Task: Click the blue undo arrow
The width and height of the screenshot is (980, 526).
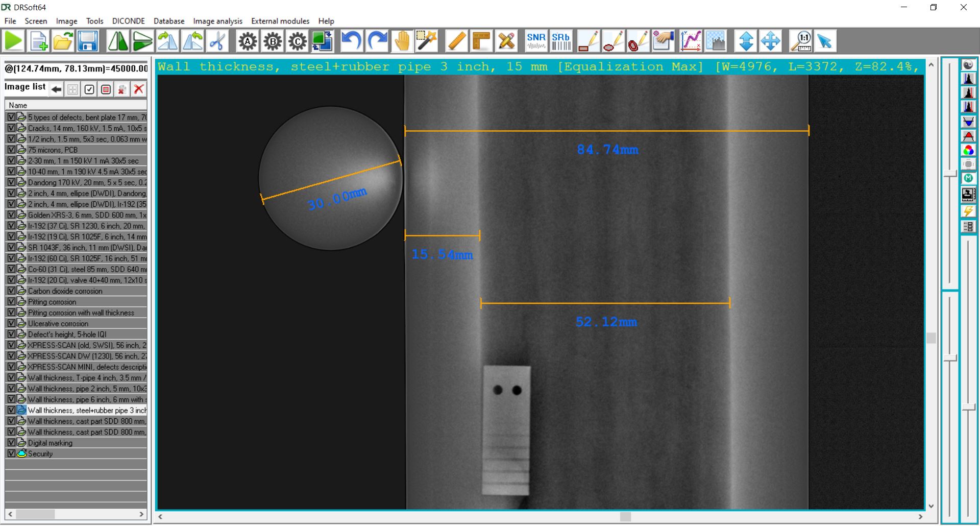Action: tap(352, 41)
